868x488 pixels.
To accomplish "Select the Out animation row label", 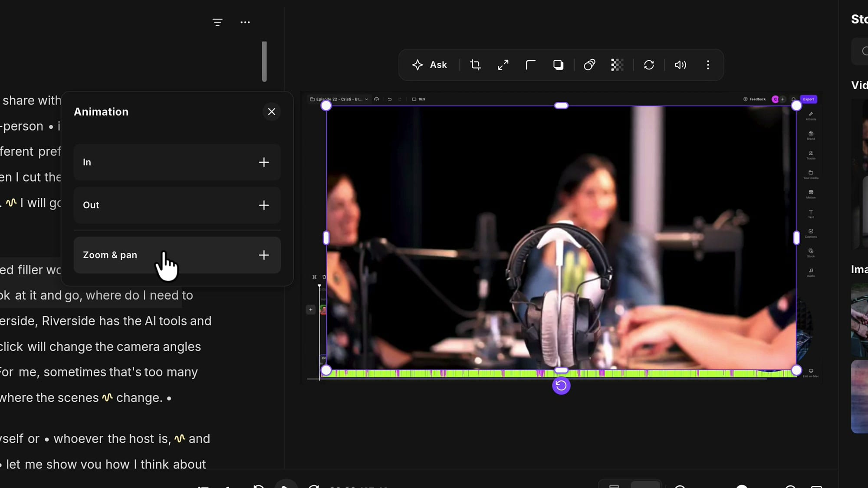I will pyautogui.click(x=91, y=205).
